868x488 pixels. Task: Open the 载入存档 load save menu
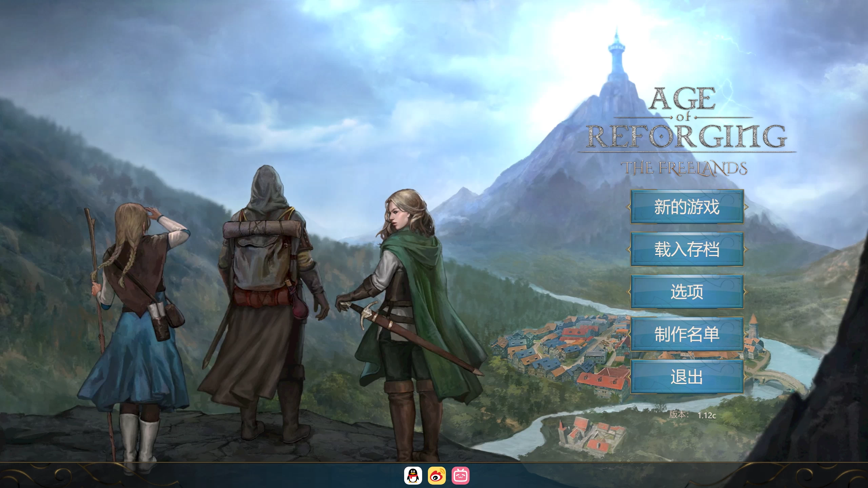tap(687, 249)
